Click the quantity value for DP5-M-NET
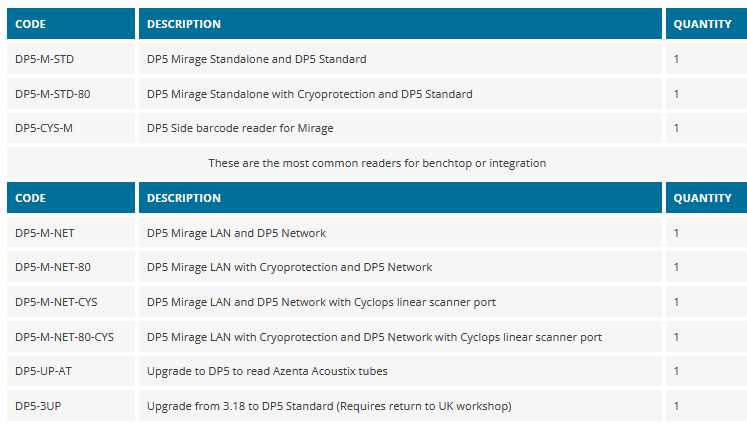The width and height of the screenshot is (747, 437). (x=677, y=233)
